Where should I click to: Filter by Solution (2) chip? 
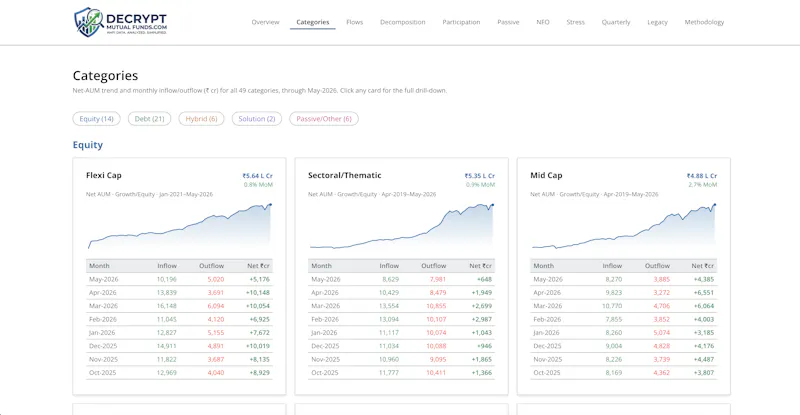click(257, 118)
